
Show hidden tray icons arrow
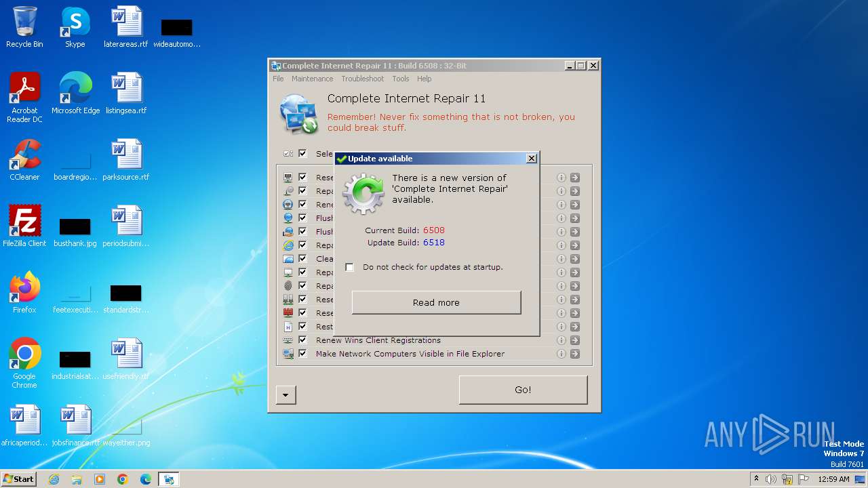(x=756, y=479)
